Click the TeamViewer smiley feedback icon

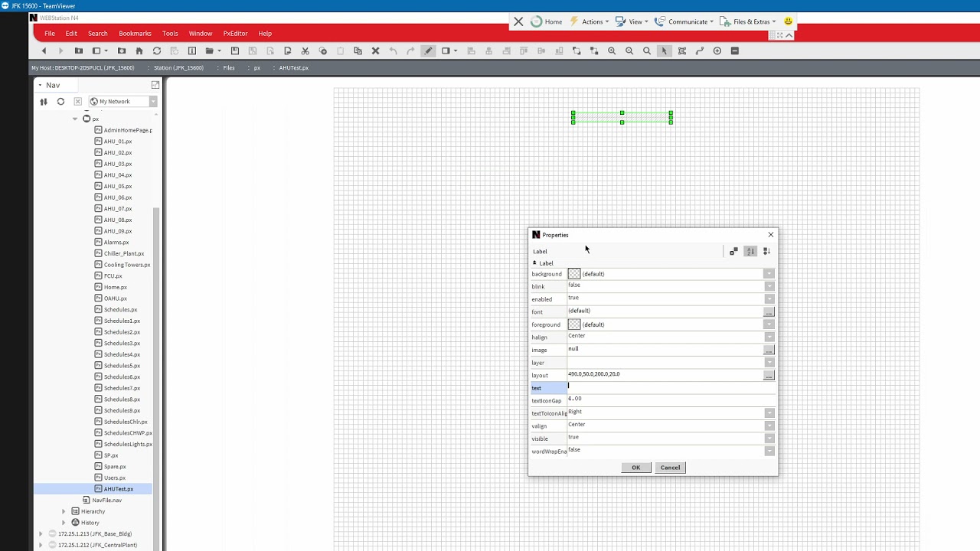click(788, 21)
